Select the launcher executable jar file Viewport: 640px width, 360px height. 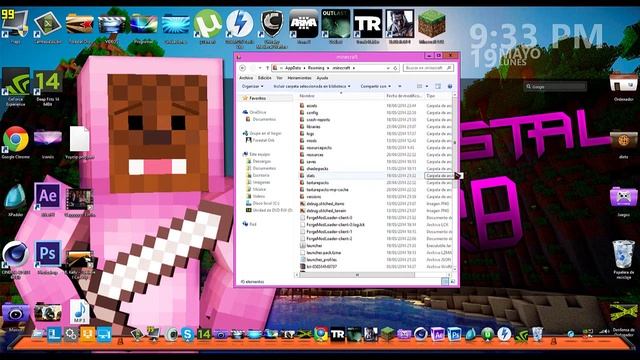coord(314,245)
